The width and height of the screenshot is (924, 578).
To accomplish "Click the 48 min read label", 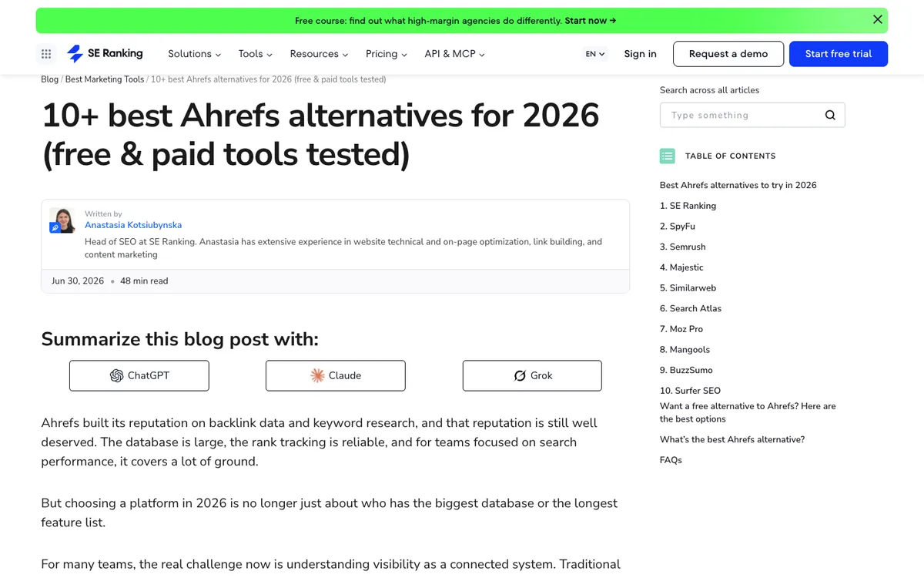I will tap(144, 281).
